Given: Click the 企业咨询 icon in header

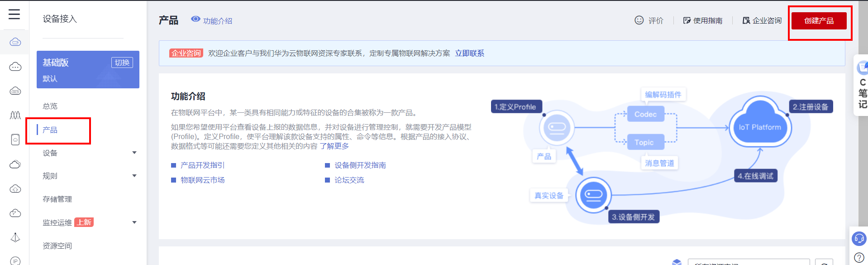Looking at the screenshot, I should [x=746, y=20].
